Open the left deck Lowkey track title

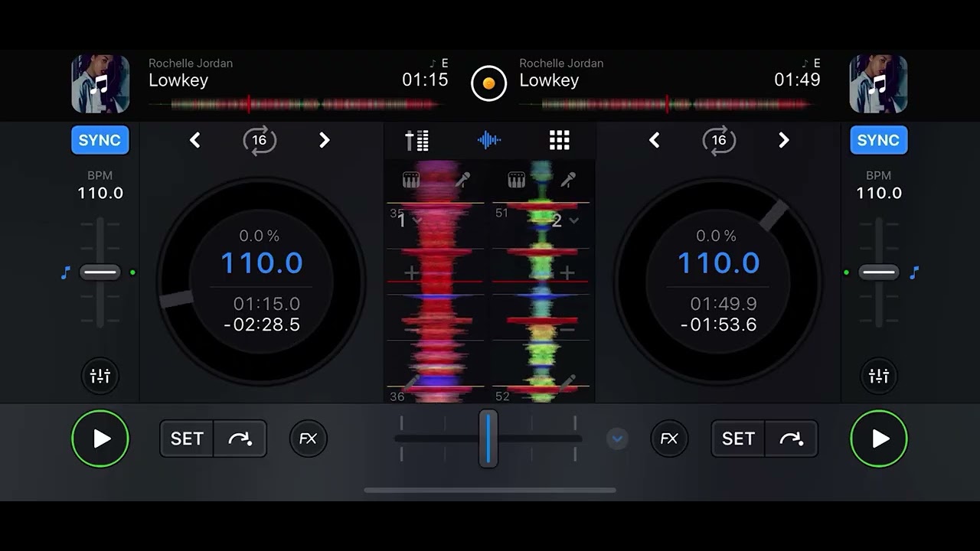tap(178, 80)
